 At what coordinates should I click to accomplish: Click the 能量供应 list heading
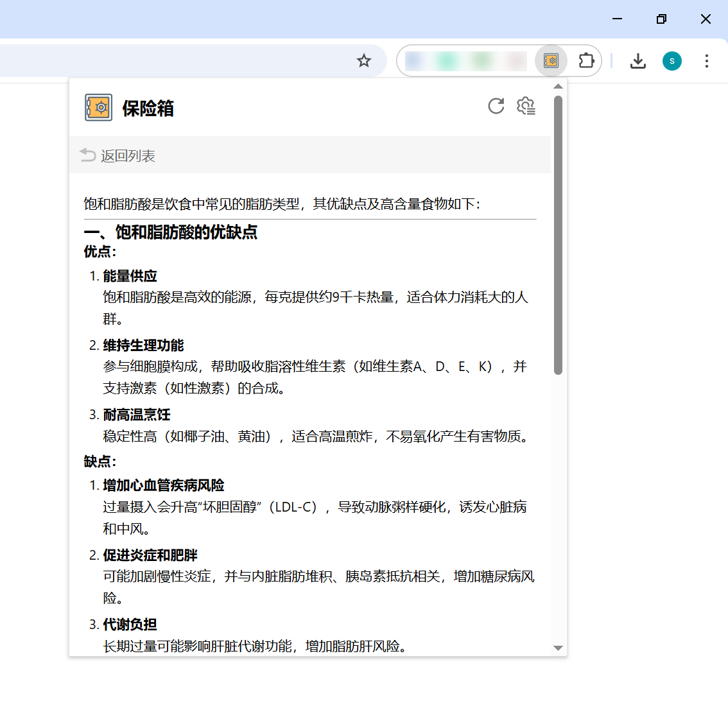(x=130, y=276)
